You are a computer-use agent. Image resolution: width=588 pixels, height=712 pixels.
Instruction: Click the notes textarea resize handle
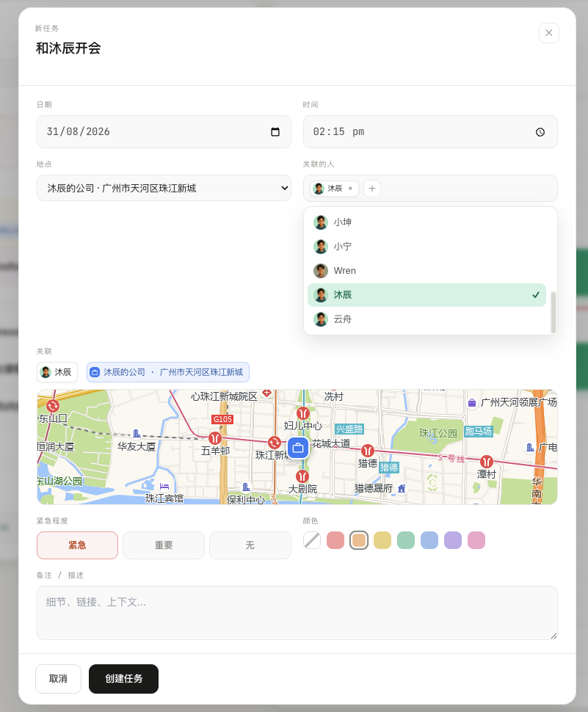point(553,636)
